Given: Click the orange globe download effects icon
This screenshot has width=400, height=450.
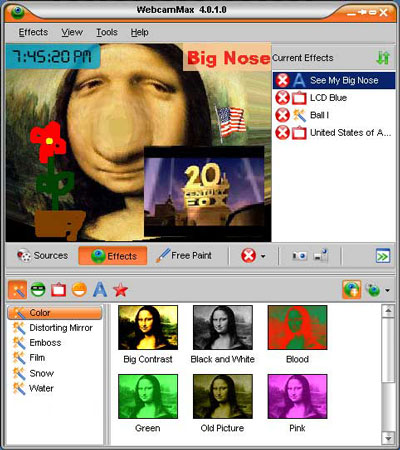Looking at the screenshot, I should tap(352, 290).
